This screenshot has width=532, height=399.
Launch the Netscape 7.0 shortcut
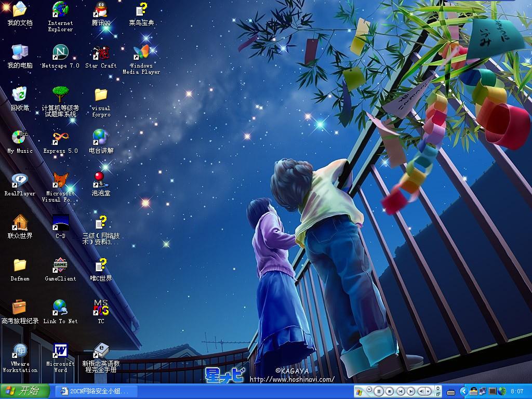[60, 56]
